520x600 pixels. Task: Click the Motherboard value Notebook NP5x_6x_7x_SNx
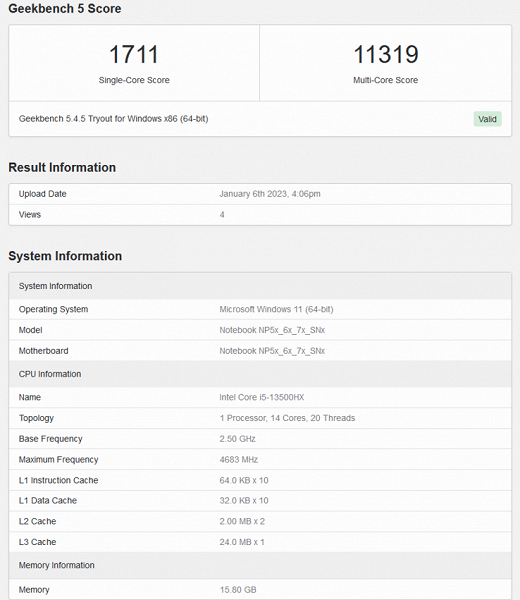tap(272, 351)
